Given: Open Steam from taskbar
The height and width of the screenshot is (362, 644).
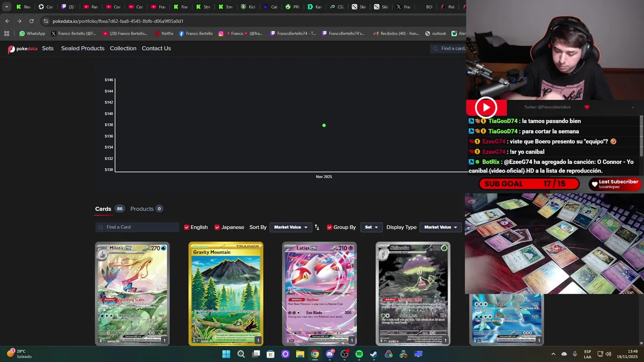Looking at the screenshot, I should (x=374, y=354).
